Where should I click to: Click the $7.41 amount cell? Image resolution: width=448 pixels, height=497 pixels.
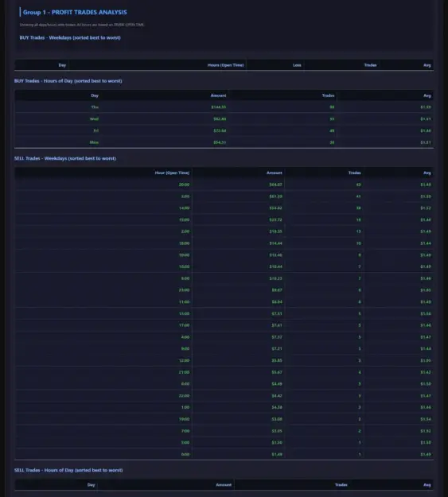(277, 325)
